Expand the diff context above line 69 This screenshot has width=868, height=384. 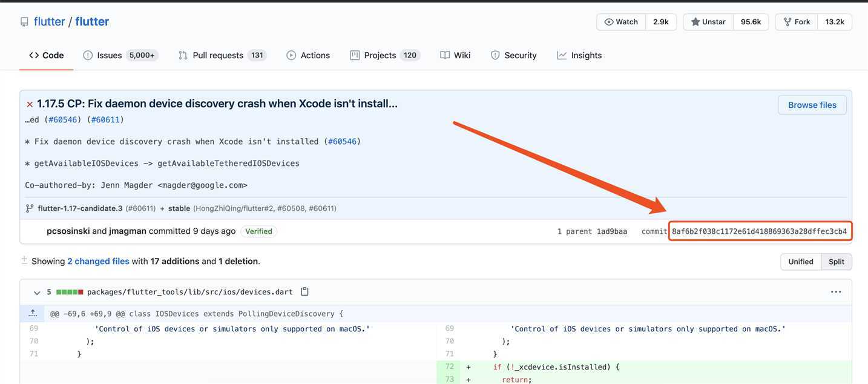(33, 313)
